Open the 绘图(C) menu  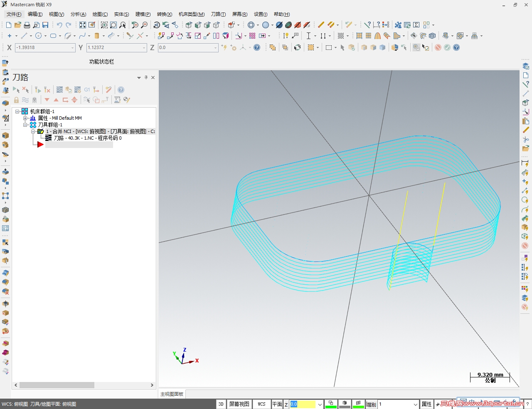tap(100, 14)
